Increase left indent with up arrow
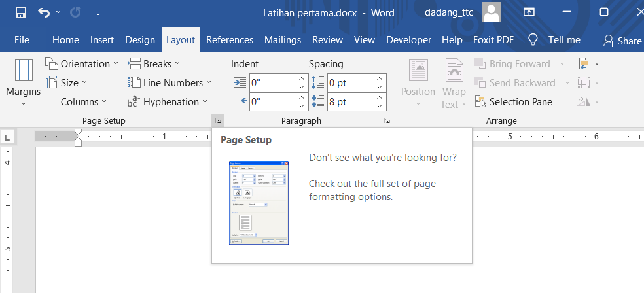644x293 pixels. (302, 78)
